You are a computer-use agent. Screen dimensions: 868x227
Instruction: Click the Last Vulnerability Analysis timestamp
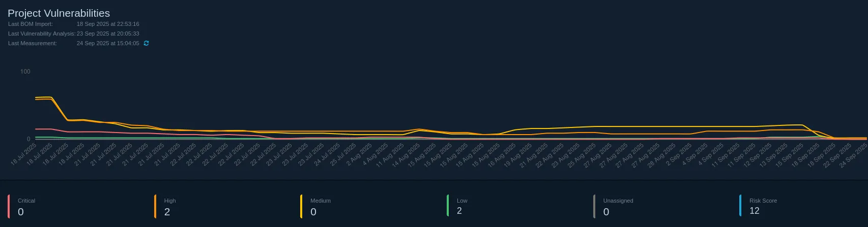pos(108,34)
